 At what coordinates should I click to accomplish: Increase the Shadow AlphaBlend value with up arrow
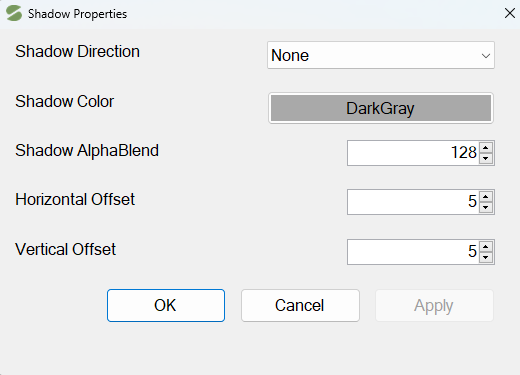tap(486, 148)
